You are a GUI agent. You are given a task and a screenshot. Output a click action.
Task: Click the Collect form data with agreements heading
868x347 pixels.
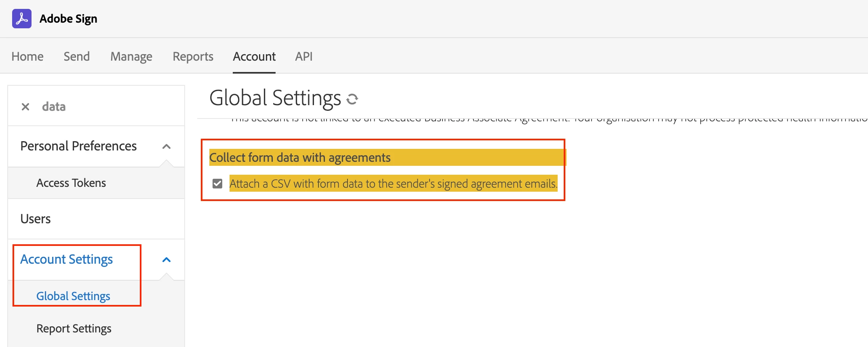tap(300, 157)
